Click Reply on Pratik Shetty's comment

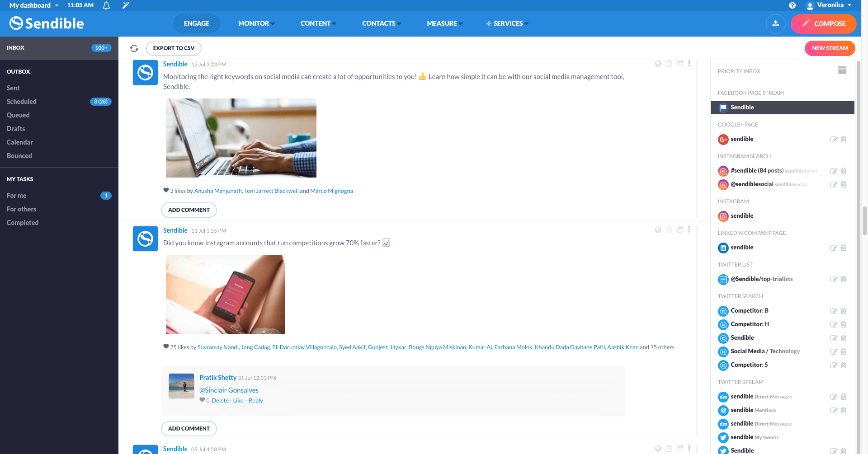255,401
